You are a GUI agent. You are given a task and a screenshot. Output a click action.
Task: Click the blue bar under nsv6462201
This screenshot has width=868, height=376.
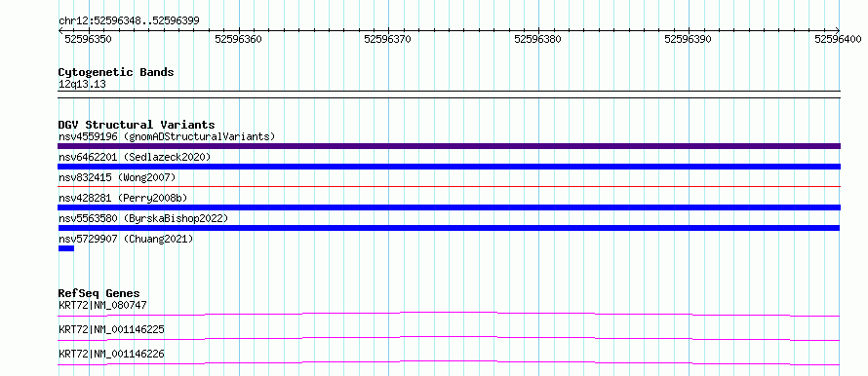[449, 167]
